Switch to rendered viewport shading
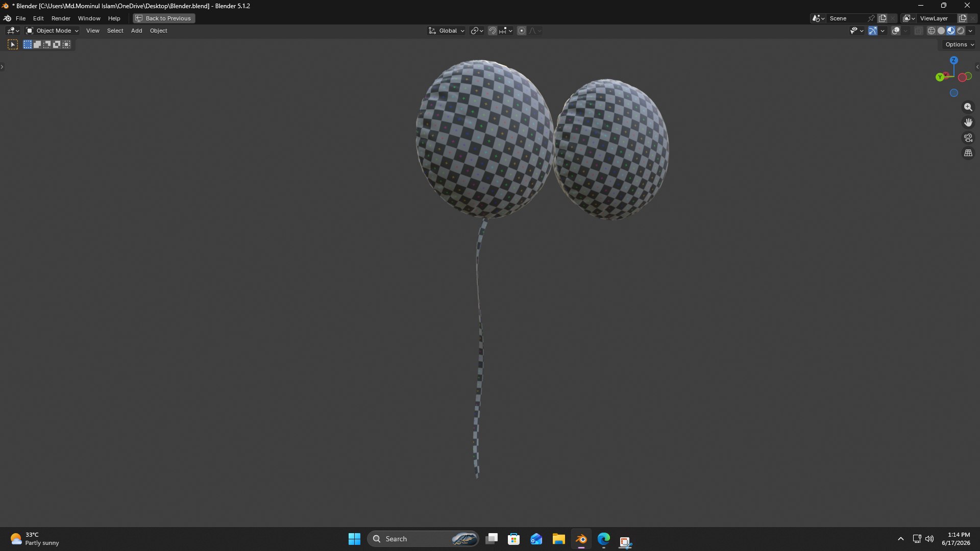This screenshot has height=551, width=980. coord(961,31)
